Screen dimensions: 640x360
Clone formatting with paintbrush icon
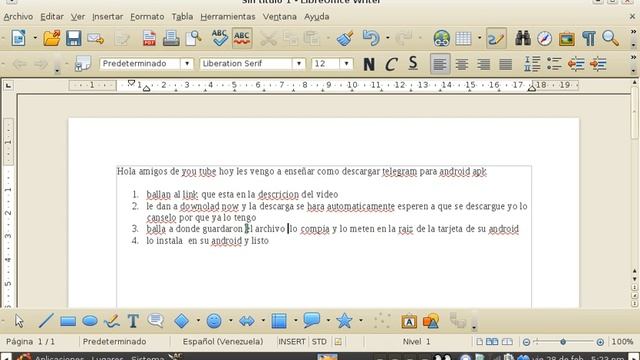click(x=345, y=38)
